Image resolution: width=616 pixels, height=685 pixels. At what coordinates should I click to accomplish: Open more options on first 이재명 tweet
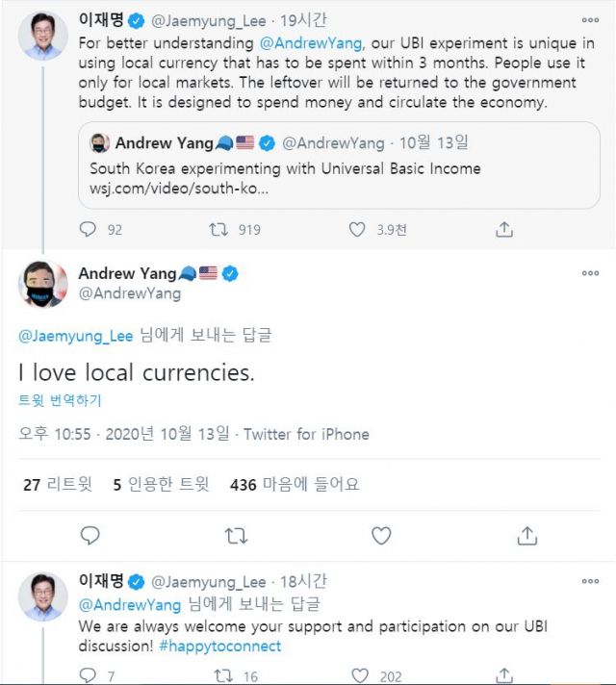(590, 17)
